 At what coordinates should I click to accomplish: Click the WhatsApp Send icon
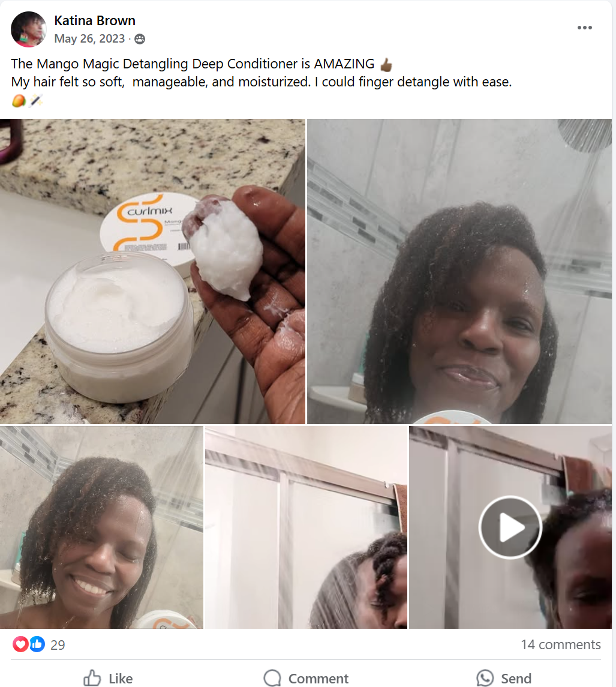coord(485,678)
